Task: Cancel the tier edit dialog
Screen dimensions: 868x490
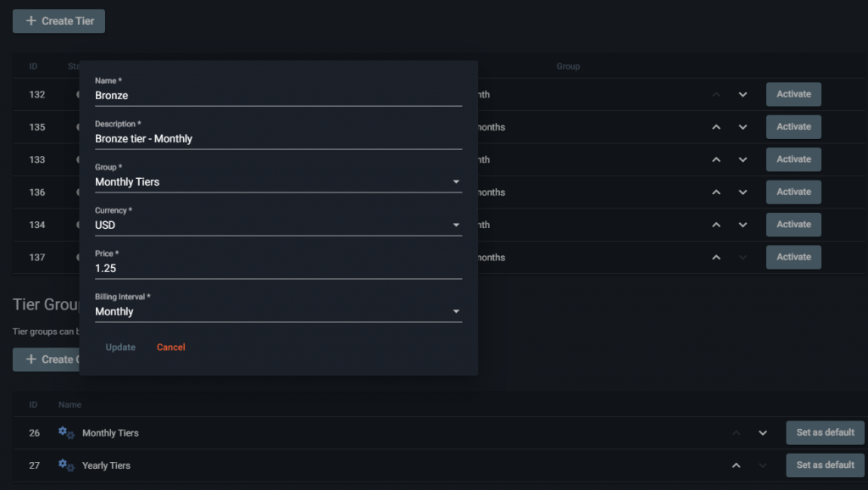Action: coord(171,347)
